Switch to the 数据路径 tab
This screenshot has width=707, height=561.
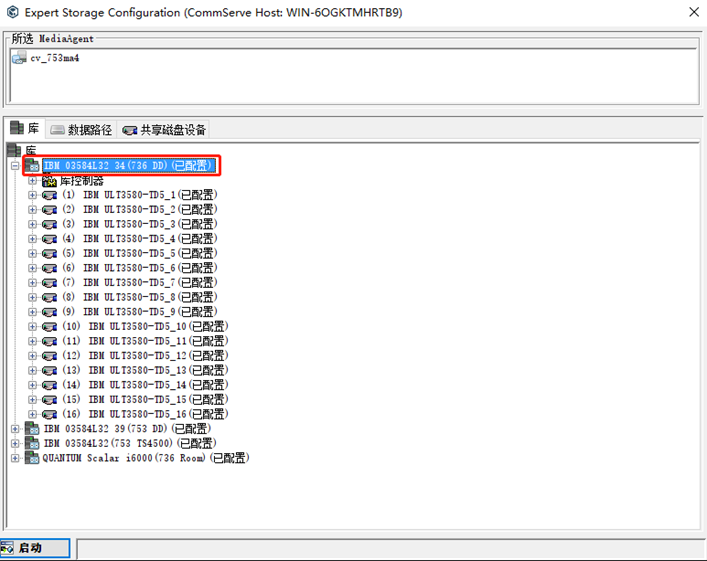tap(81, 130)
